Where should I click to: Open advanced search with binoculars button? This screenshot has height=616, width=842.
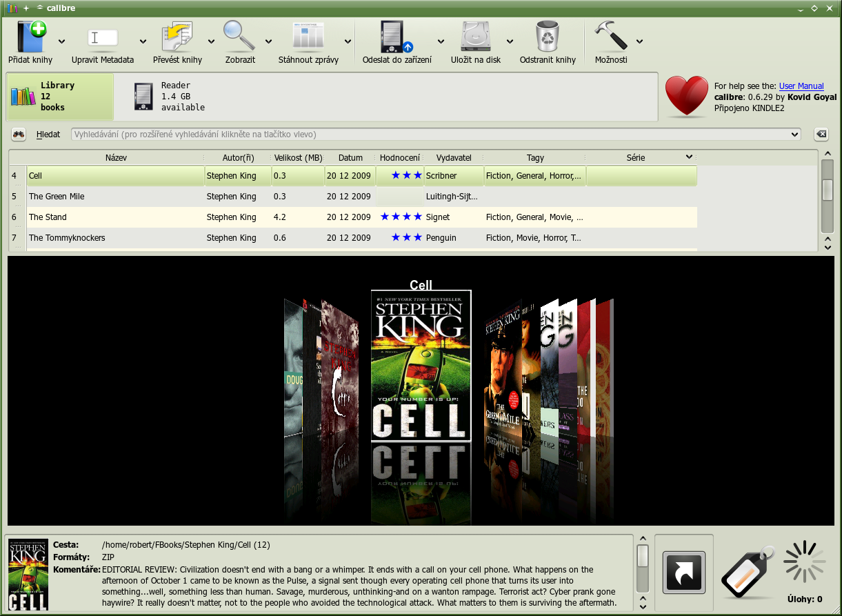click(19, 135)
